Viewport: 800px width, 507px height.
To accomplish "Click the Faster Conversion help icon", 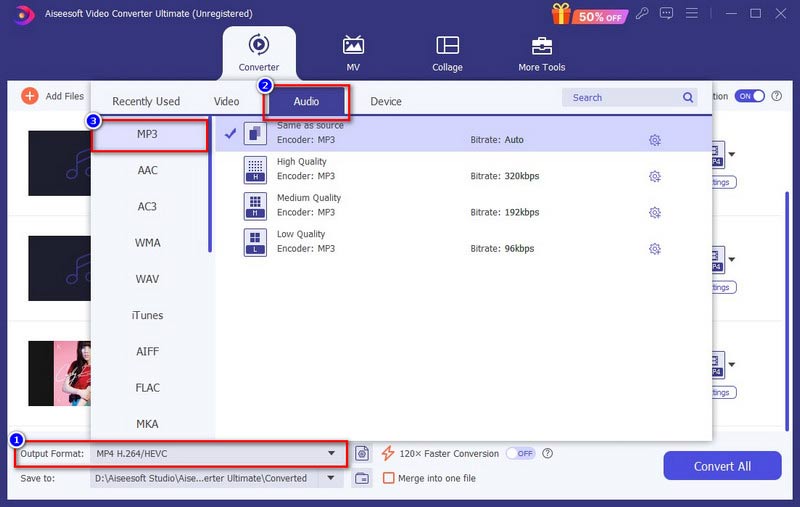I will pos(547,453).
